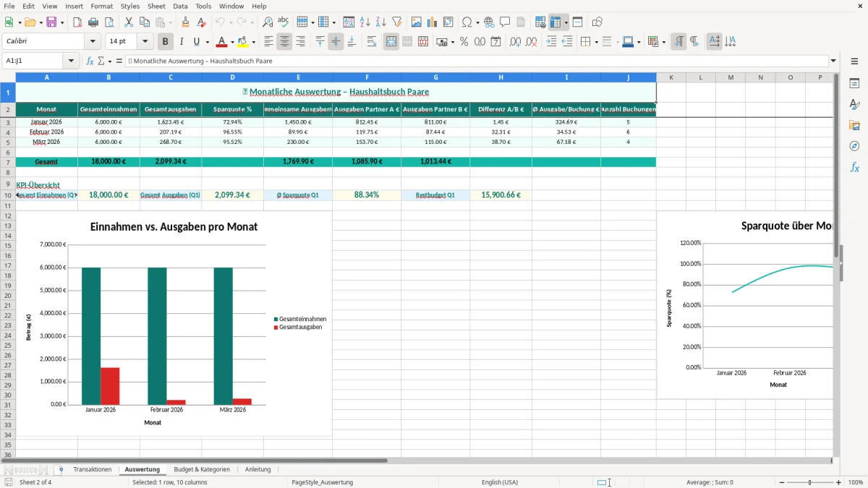
Task: Click the 100% zoom level
Action: [855, 482]
